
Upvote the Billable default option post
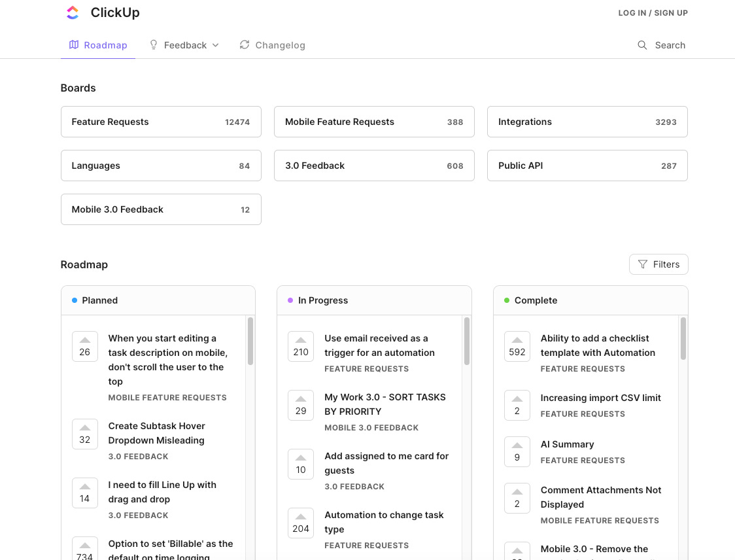tap(85, 550)
